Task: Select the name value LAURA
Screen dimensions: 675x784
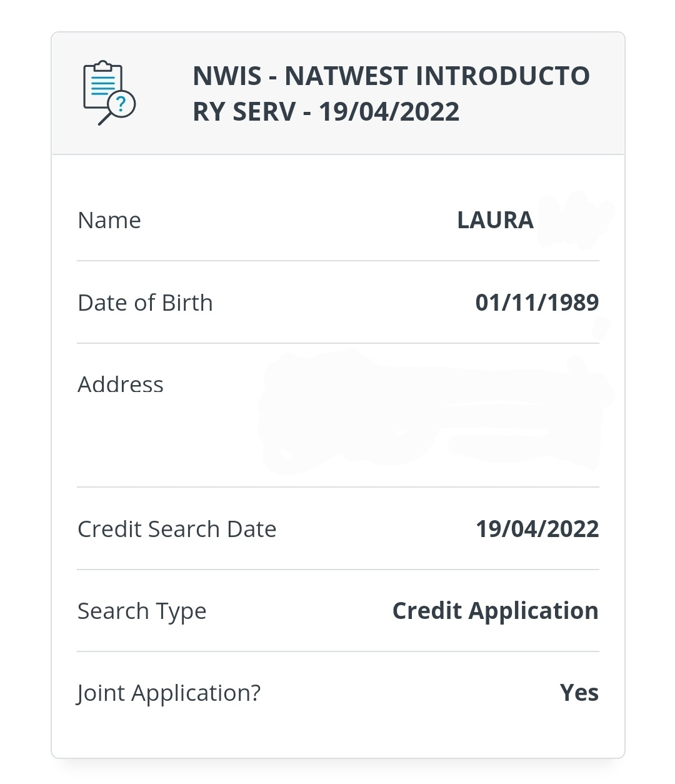Action: coord(495,220)
